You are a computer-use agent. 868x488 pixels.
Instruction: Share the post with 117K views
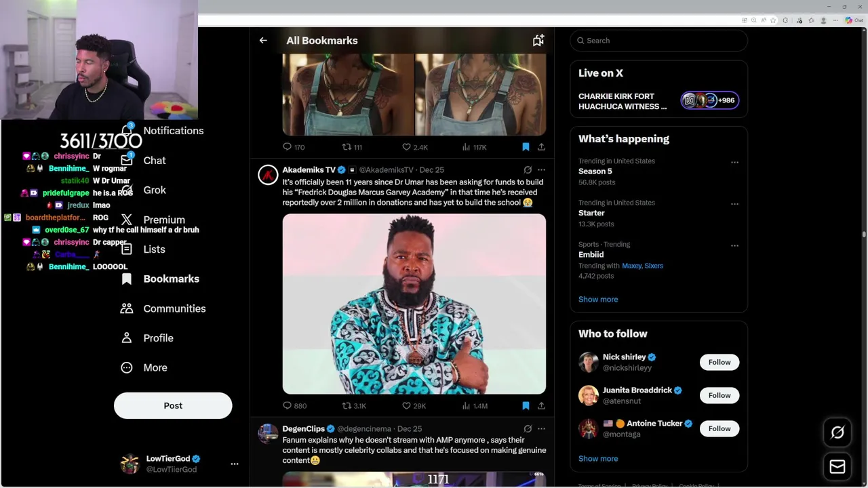(541, 147)
